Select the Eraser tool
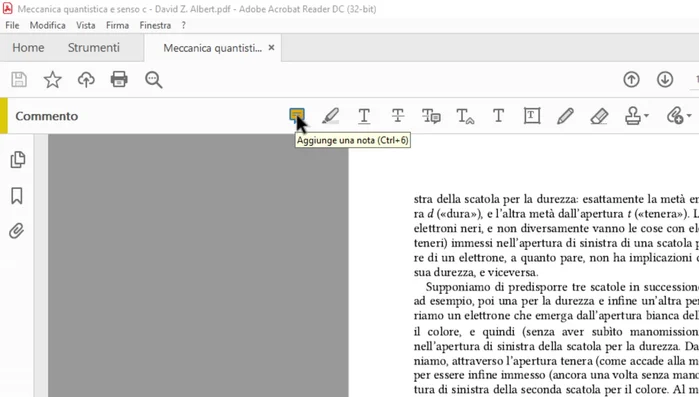 click(x=599, y=116)
